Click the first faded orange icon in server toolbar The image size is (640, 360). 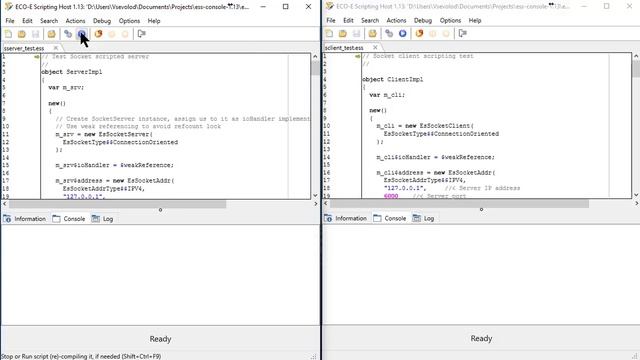pyautogui.click(x=112, y=34)
